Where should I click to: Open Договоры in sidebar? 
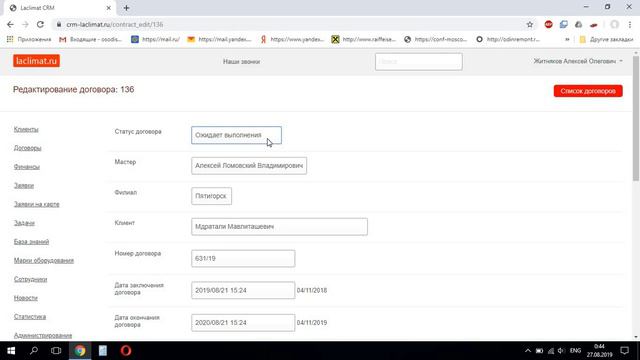[x=27, y=148]
